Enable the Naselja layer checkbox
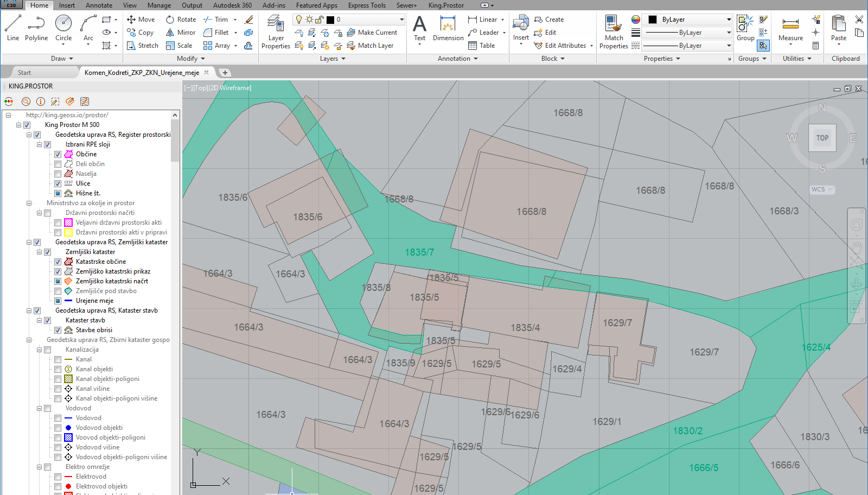 pyautogui.click(x=58, y=174)
